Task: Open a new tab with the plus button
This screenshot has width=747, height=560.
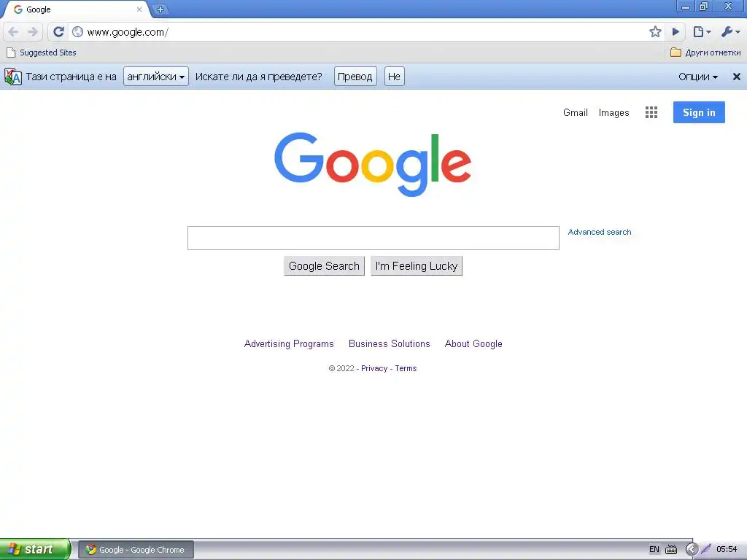Action: coord(160,9)
